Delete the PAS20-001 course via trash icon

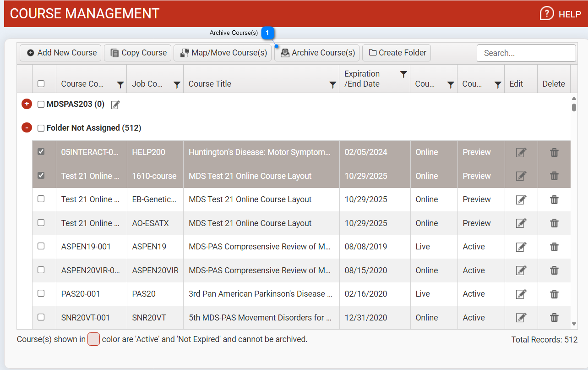click(554, 294)
